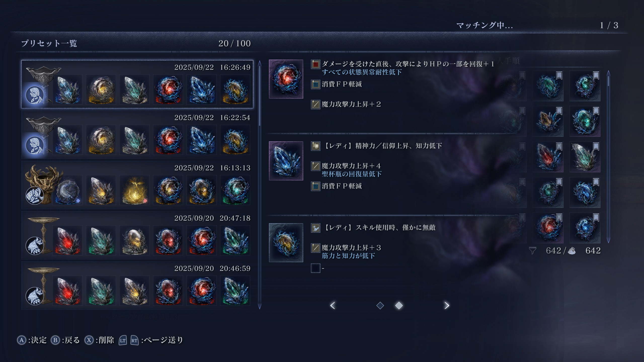Select the golden glowing plant relic

135,190
